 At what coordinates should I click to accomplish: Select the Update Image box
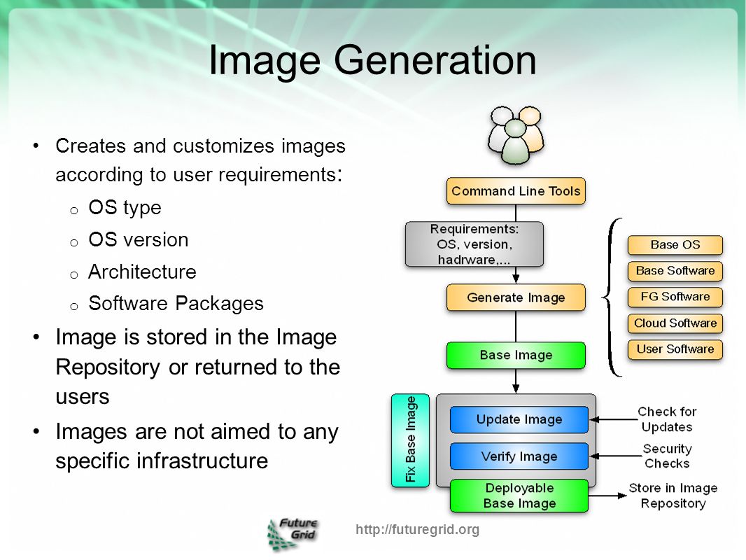coord(519,419)
